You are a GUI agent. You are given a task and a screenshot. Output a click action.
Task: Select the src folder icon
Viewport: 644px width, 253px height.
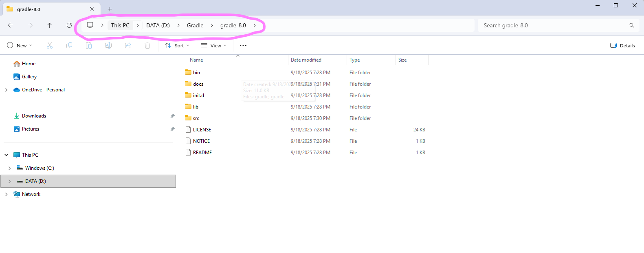click(188, 118)
